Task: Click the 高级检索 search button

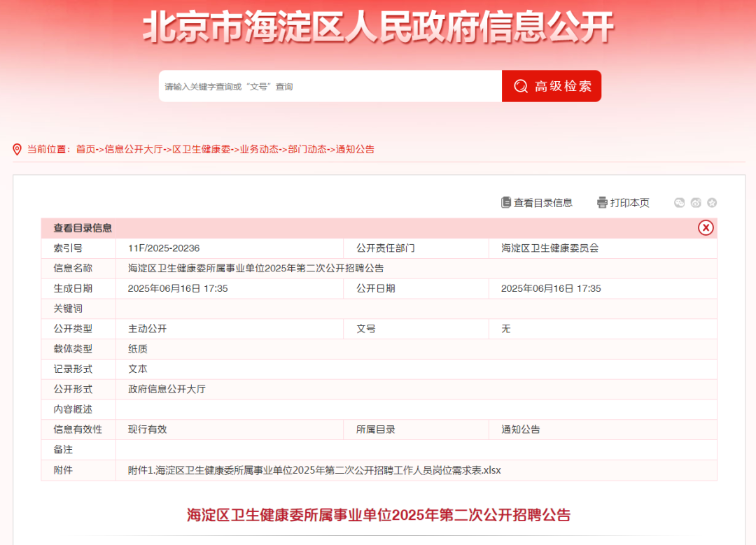Action: point(552,86)
